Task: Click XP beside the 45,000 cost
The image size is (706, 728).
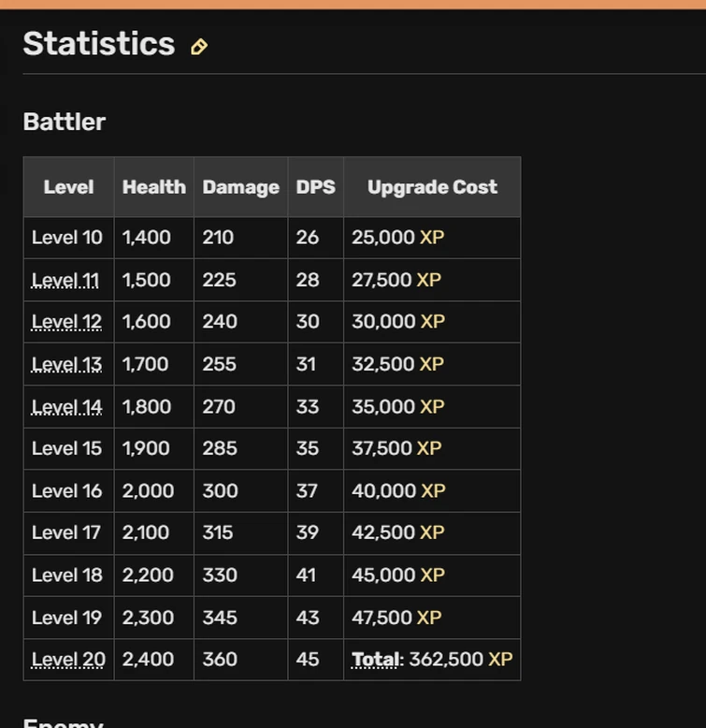Action: (432, 575)
